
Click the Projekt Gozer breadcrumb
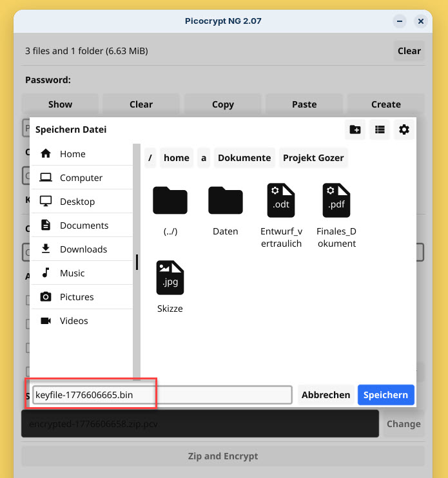[313, 158]
